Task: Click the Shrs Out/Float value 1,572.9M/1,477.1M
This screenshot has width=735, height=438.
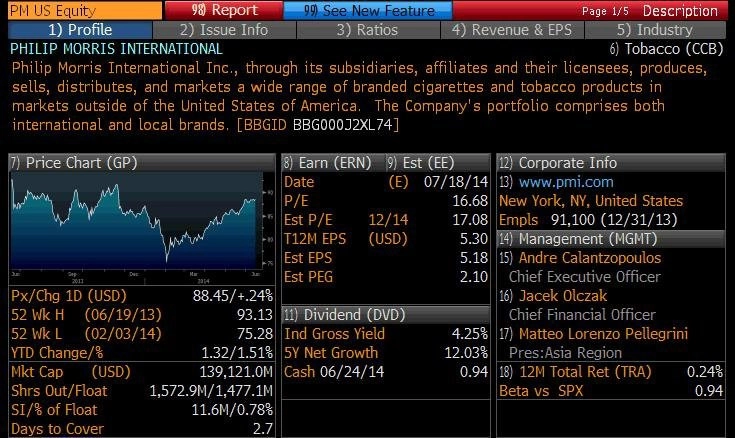Action: pos(211,391)
